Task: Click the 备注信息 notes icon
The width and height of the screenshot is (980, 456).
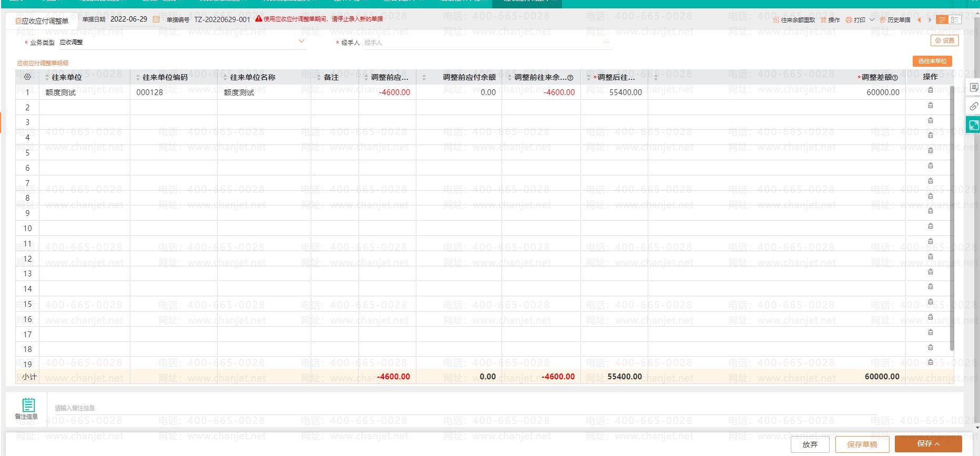Action: pyautogui.click(x=28, y=405)
